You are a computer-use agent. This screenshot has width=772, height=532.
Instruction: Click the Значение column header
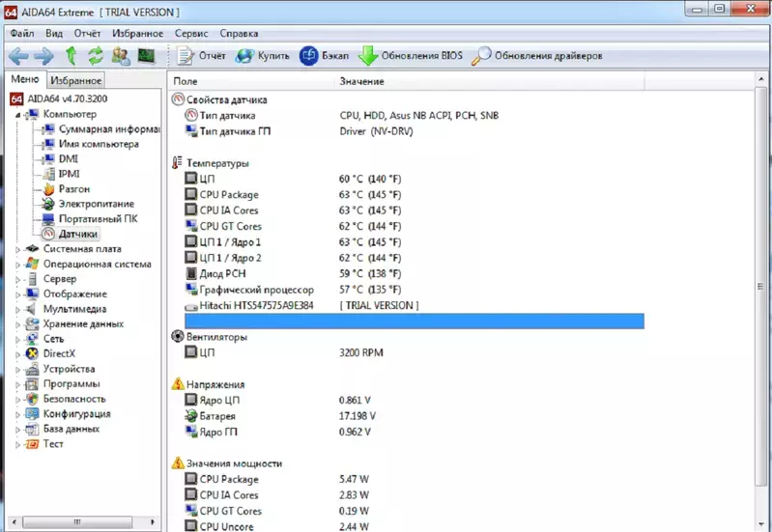[490, 81]
